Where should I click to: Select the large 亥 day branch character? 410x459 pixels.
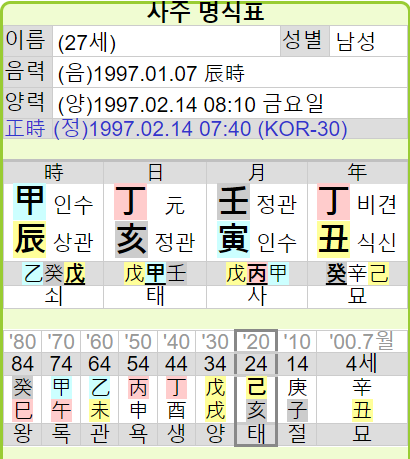[131, 239]
